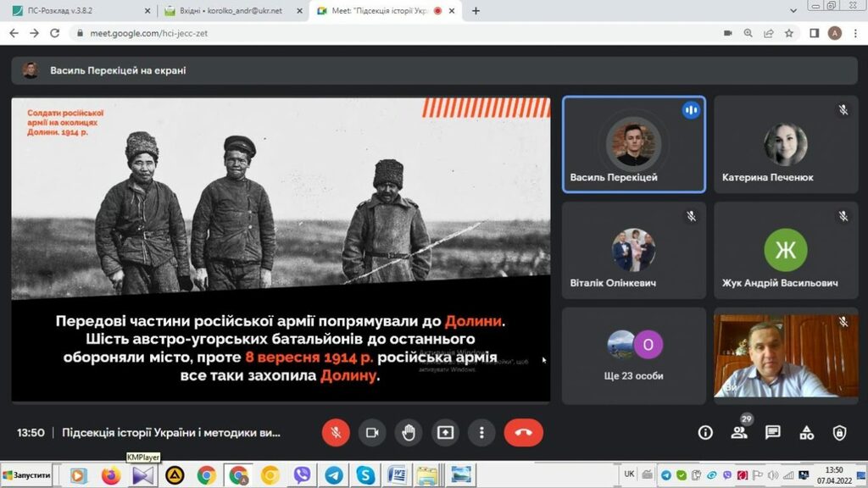Open host controls shield icon

[x=839, y=432]
